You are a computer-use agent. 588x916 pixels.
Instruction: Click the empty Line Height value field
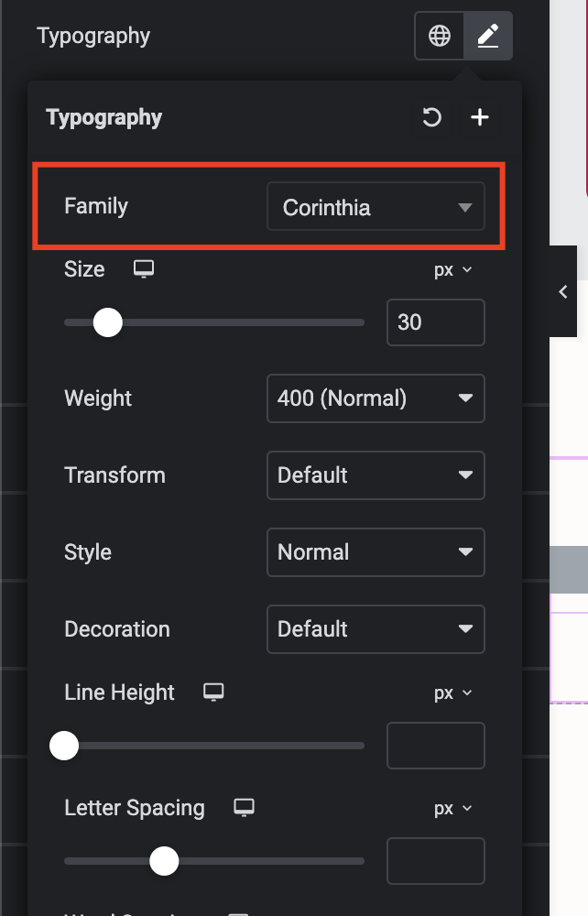point(436,746)
